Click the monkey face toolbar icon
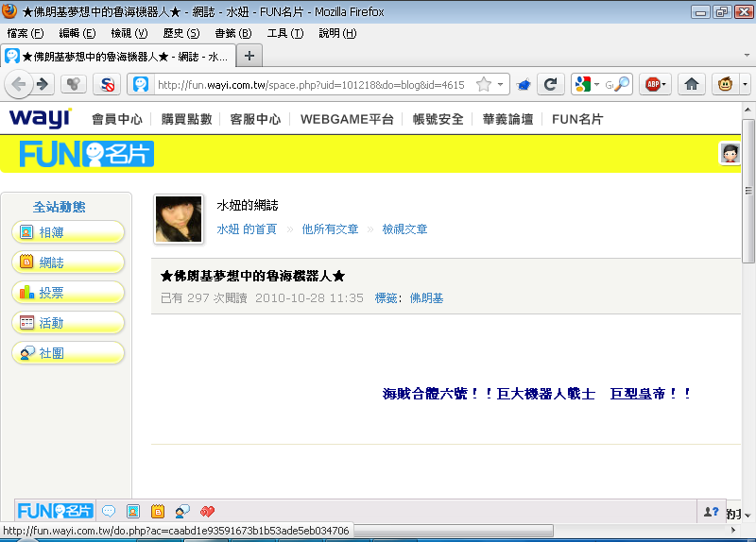756x542 pixels. pyautogui.click(x=724, y=84)
